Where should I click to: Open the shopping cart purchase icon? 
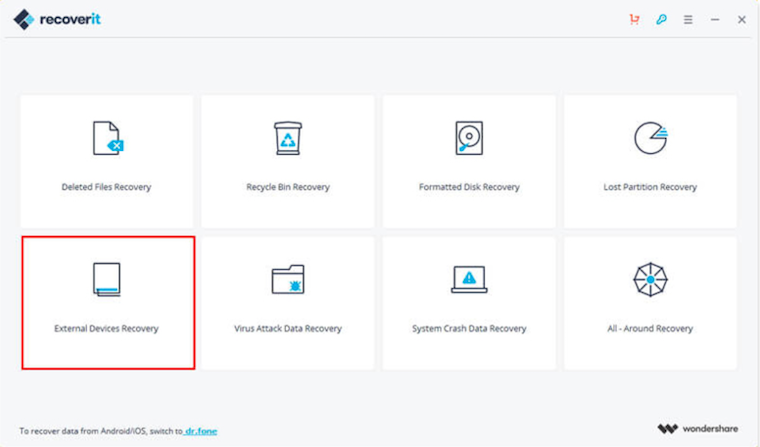click(634, 19)
